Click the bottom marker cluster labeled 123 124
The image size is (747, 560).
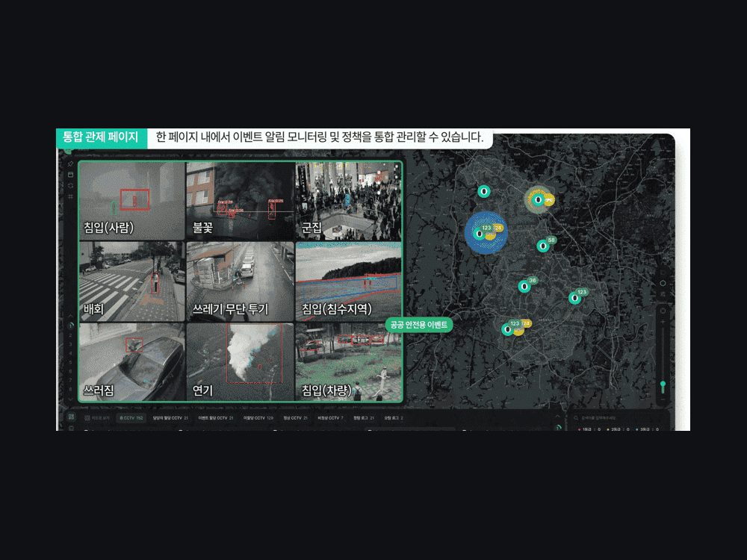click(516, 327)
